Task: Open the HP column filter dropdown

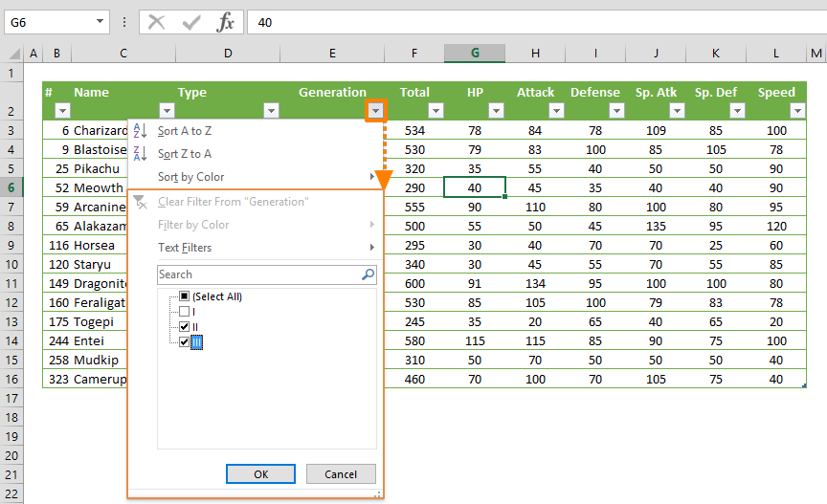Action: click(497, 111)
